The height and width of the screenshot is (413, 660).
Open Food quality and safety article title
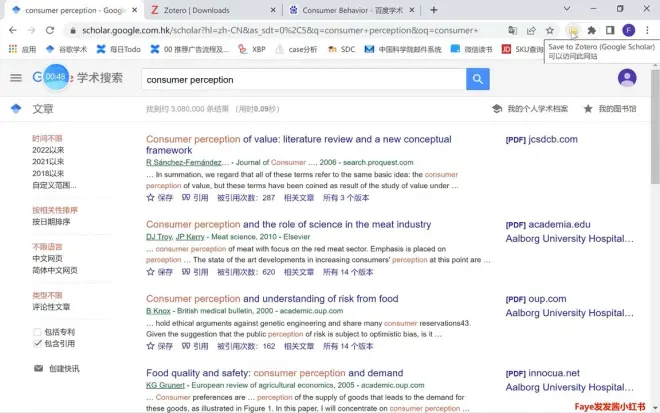pyautogui.click(x=274, y=373)
